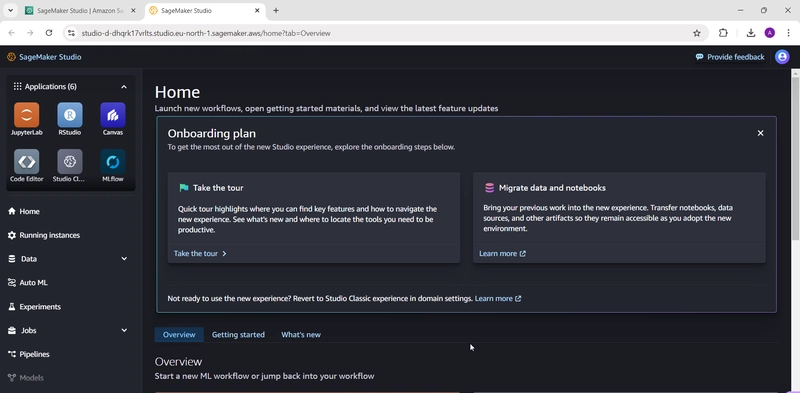Open the Pipelines page
This screenshot has height=393, width=800.
(34, 354)
